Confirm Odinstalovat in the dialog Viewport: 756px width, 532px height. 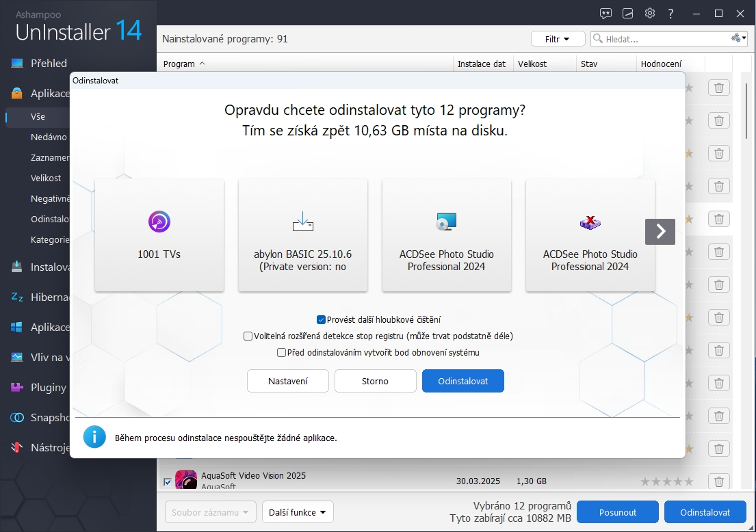coord(463,381)
